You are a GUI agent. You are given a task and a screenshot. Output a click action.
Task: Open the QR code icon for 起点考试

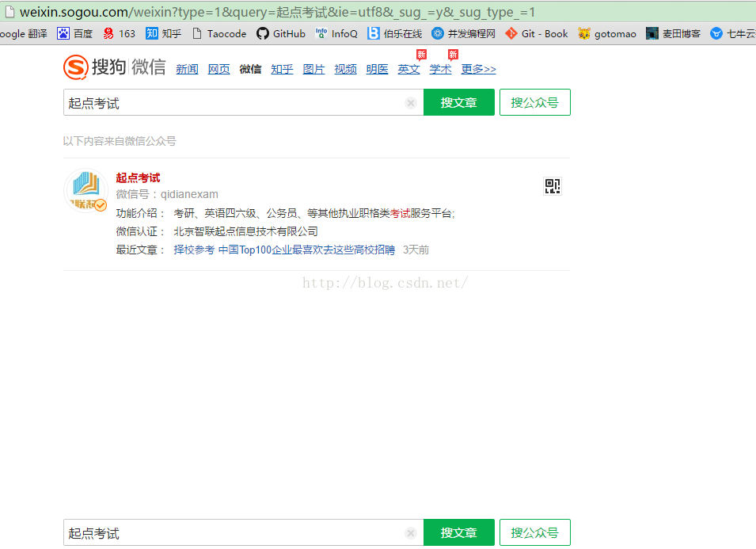(553, 185)
